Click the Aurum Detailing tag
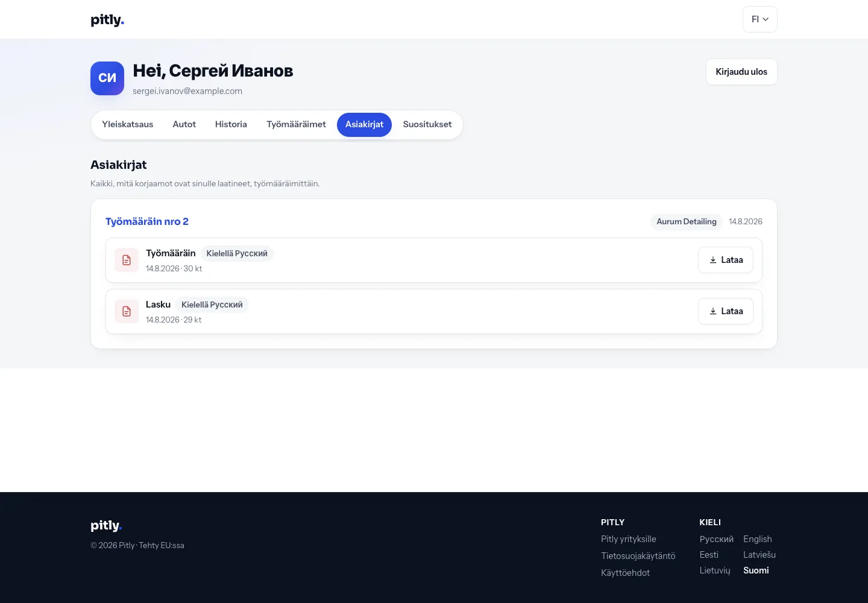 (687, 221)
